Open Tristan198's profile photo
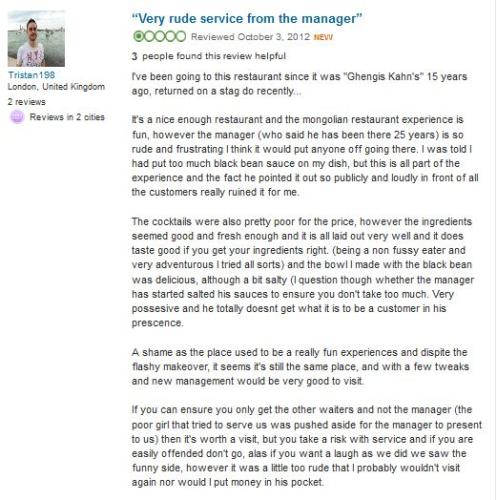 tap(36, 39)
